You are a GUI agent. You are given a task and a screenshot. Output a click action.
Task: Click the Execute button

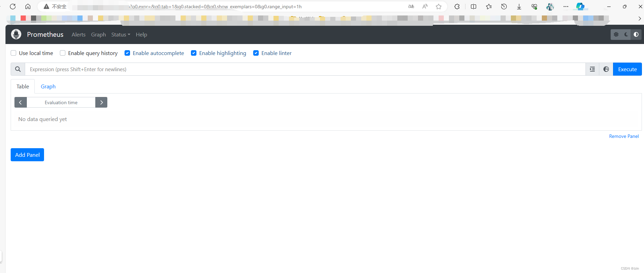coord(627,69)
